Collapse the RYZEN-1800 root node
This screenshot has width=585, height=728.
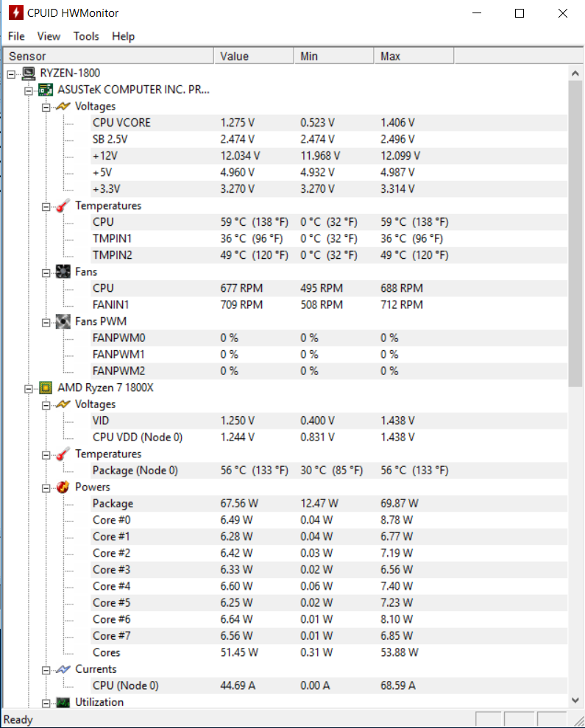tap(11, 74)
